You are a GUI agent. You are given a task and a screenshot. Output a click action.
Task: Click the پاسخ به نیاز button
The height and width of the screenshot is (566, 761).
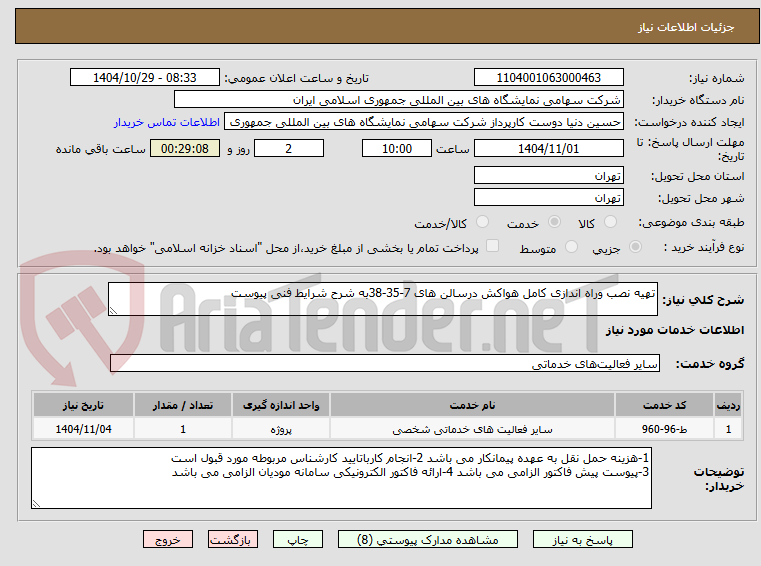(582, 539)
